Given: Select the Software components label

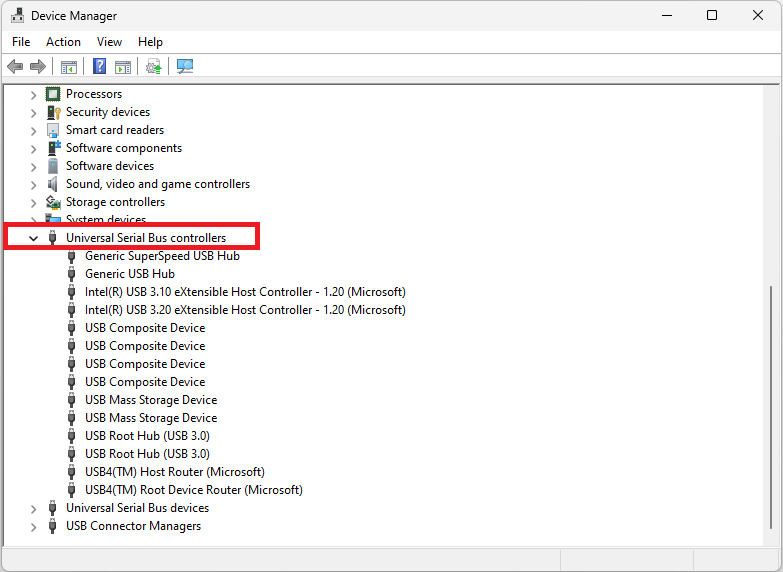Looking at the screenshot, I should 124,148.
